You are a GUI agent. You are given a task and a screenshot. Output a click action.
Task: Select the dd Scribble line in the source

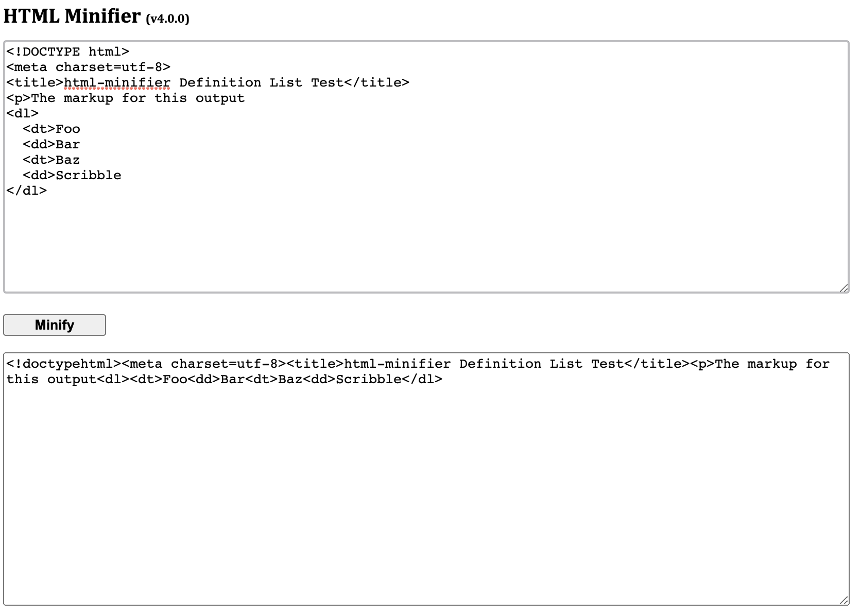72,175
